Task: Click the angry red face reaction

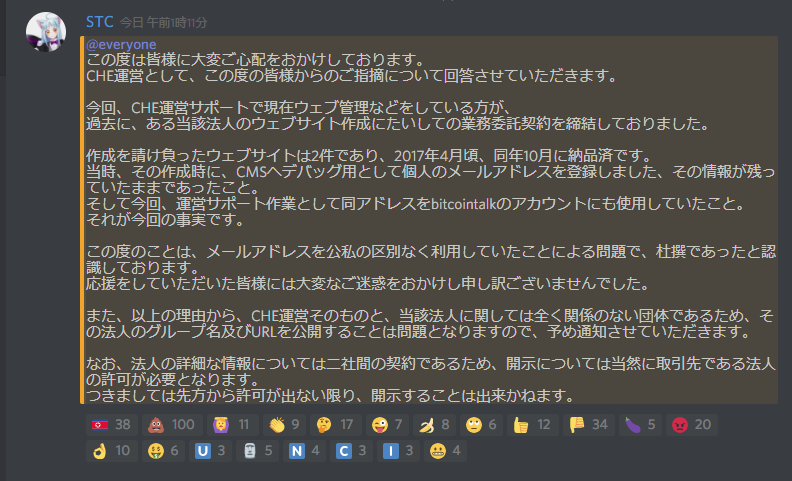Action: (691, 425)
